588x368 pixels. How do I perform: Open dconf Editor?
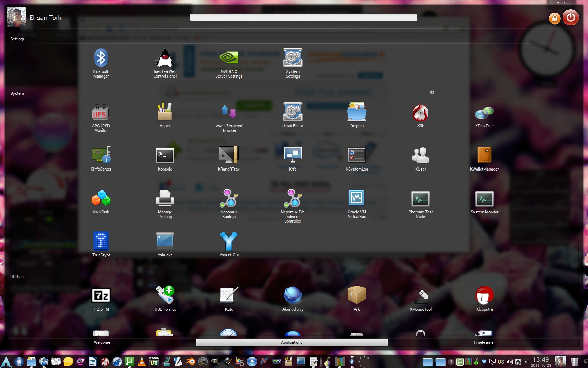(292, 115)
